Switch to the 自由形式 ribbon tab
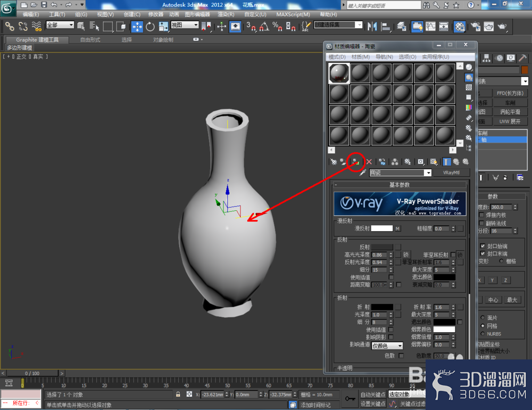 tap(90, 40)
